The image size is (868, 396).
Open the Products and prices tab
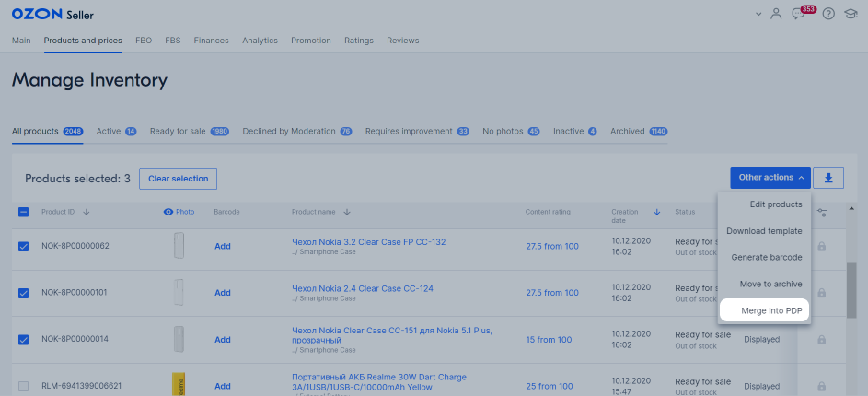[83, 41]
